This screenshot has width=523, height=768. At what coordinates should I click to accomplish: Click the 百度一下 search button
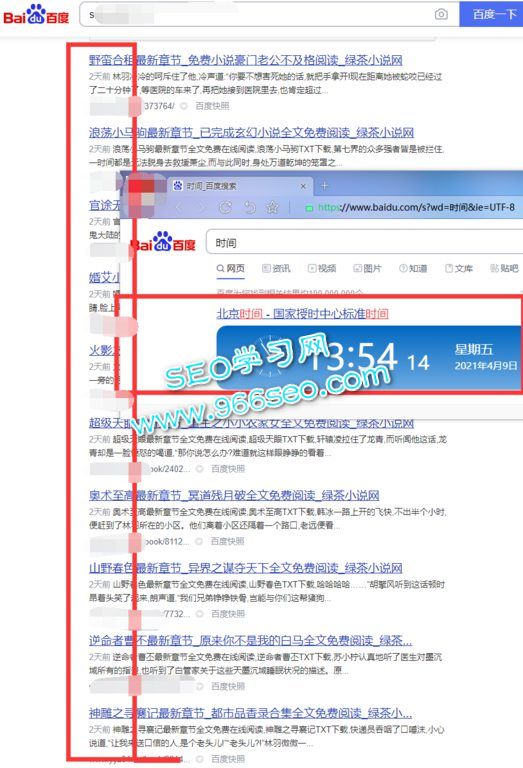[491, 14]
